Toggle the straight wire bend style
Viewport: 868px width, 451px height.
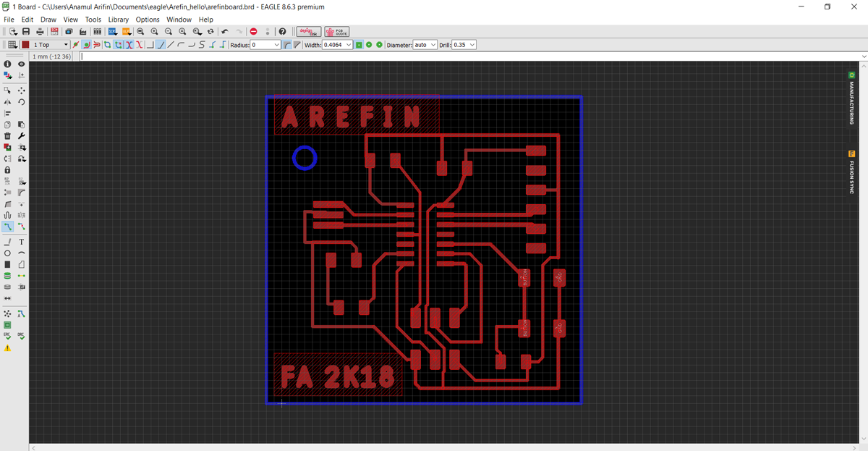171,45
